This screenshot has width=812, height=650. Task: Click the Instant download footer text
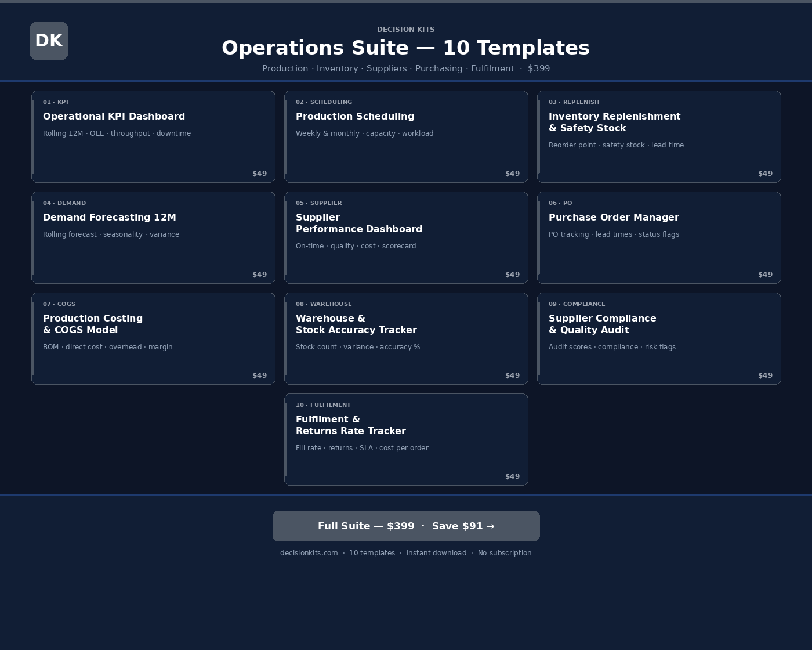[x=436, y=553]
